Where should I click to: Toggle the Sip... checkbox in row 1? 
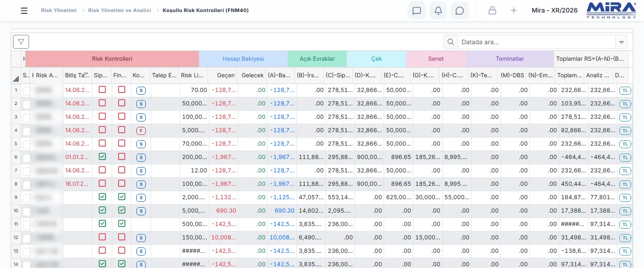pos(102,89)
